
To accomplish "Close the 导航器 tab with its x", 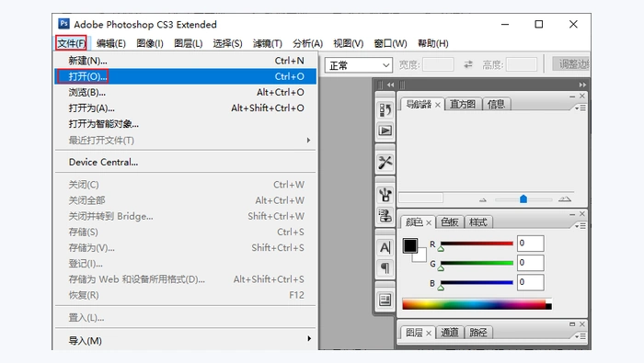I will pos(438,105).
